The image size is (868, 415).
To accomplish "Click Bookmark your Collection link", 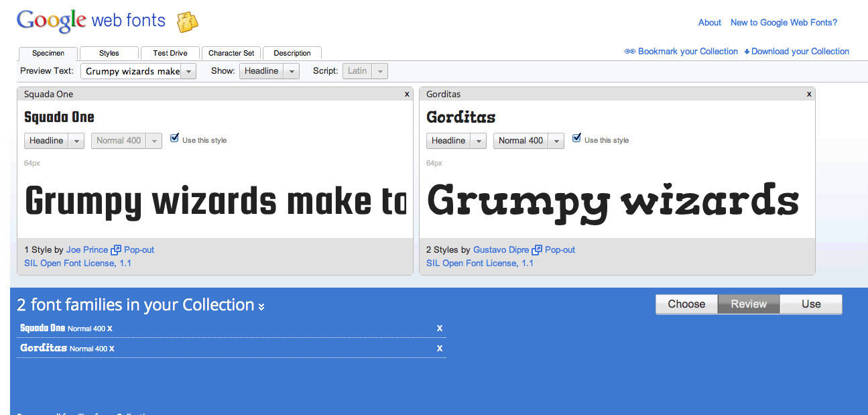I will tap(688, 52).
